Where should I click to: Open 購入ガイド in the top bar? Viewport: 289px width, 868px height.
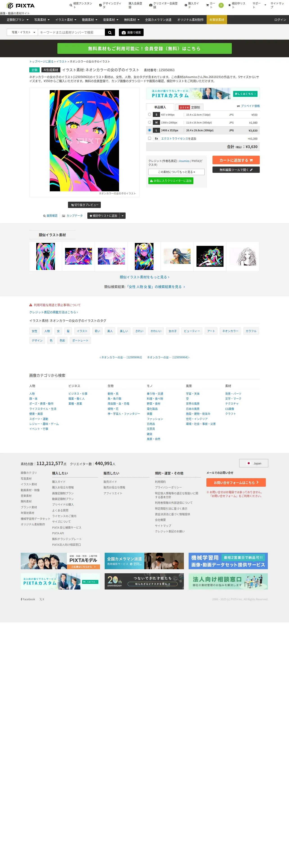192,5
